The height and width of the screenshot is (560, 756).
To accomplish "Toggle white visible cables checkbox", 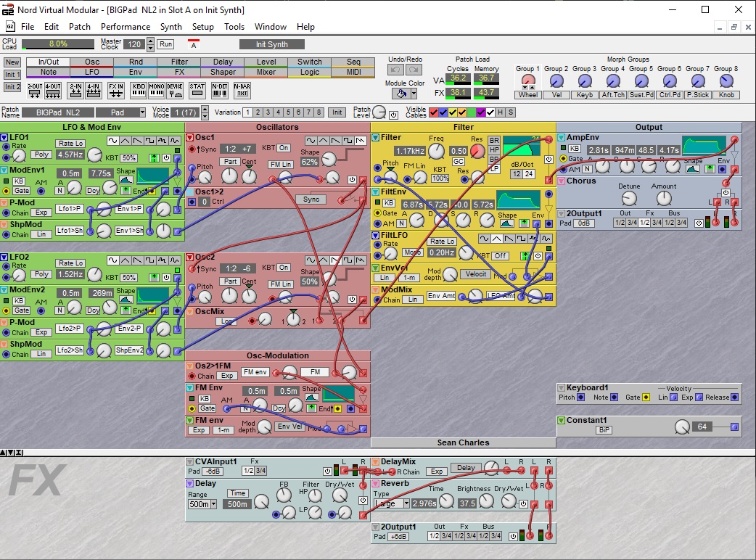I will [490, 112].
